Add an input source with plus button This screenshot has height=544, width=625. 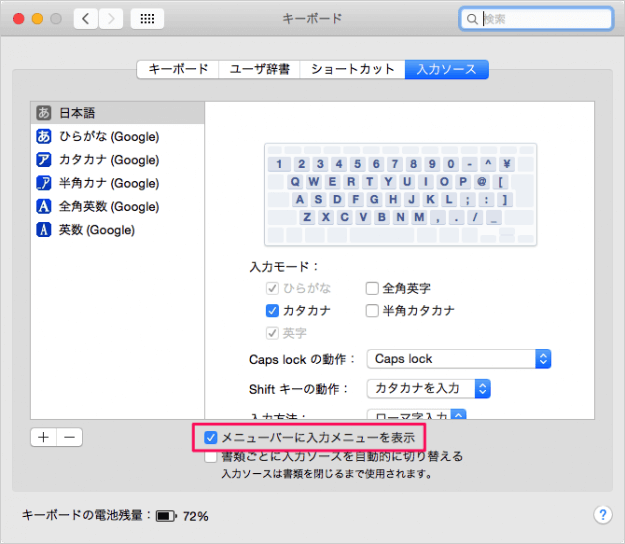(x=43, y=437)
